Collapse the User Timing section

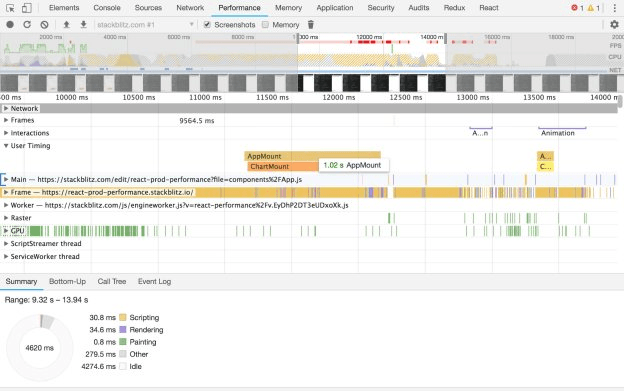click(6, 146)
